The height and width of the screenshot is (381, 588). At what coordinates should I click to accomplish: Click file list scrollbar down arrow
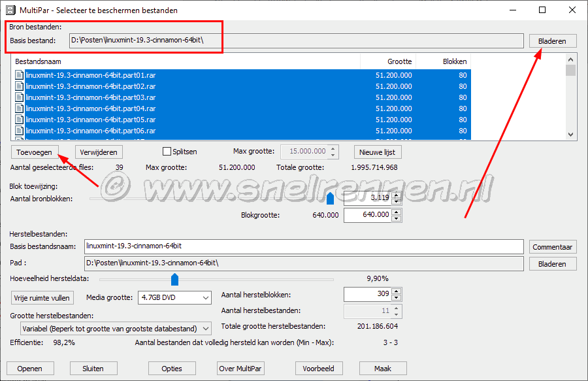pos(571,135)
